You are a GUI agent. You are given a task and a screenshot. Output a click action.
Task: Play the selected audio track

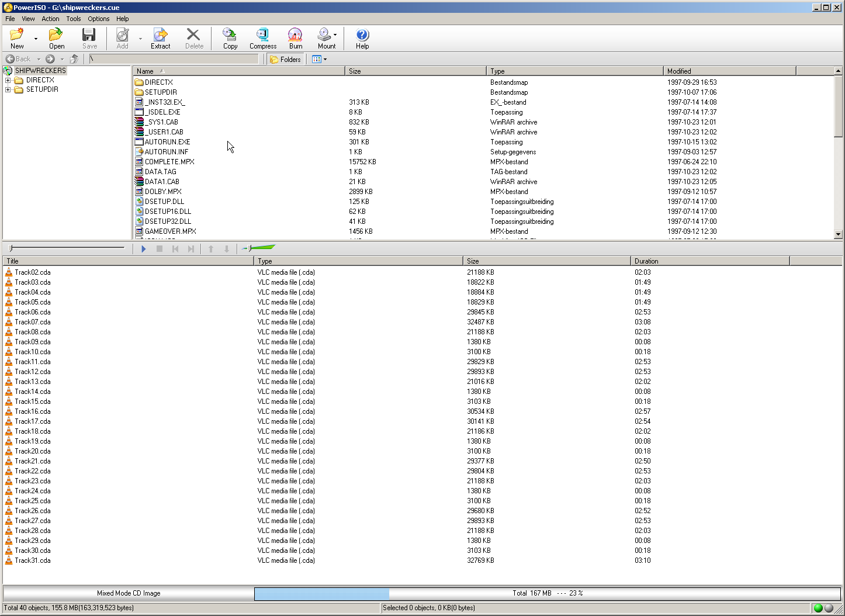[144, 249]
